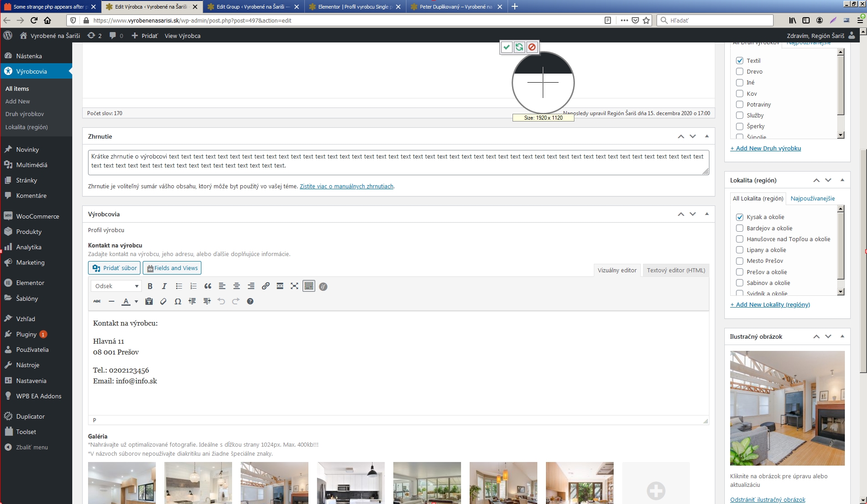Switch to Textový editor (HTML) tab
Screen dimensions: 867x504
tap(676, 270)
